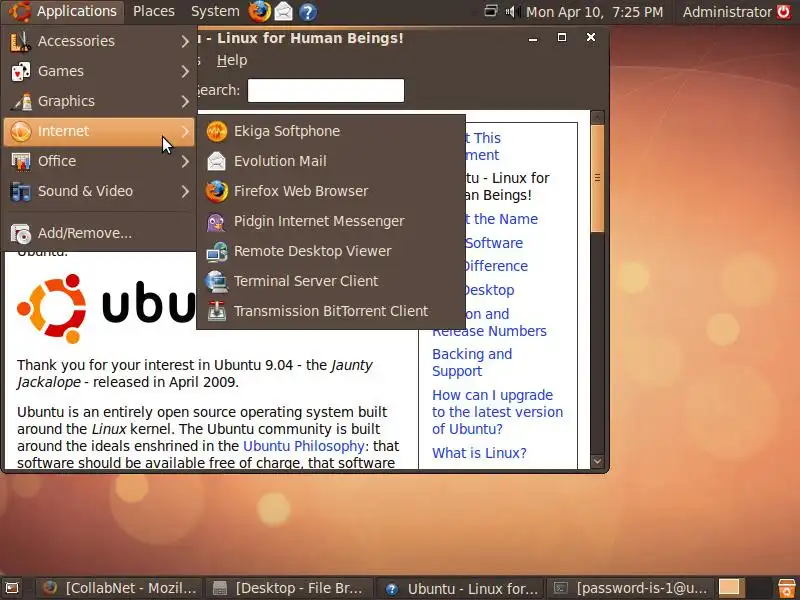800x600 pixels.
Task: Open the Office submenu
Action: [99, 161]
